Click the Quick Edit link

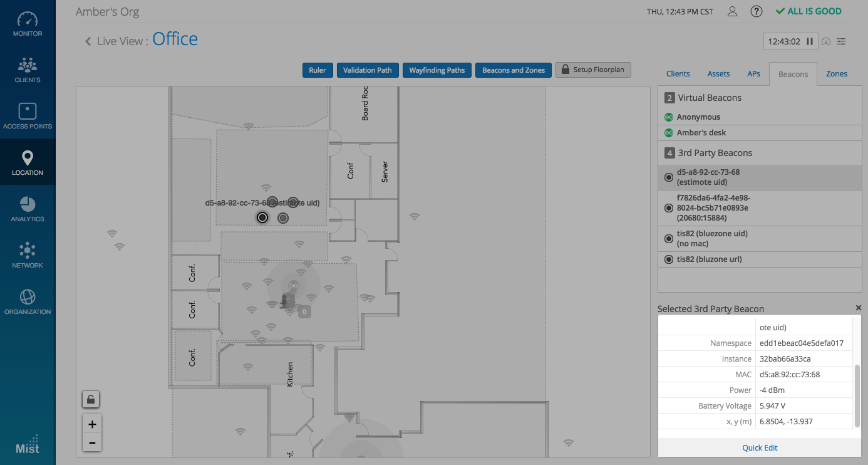[760, 447]
